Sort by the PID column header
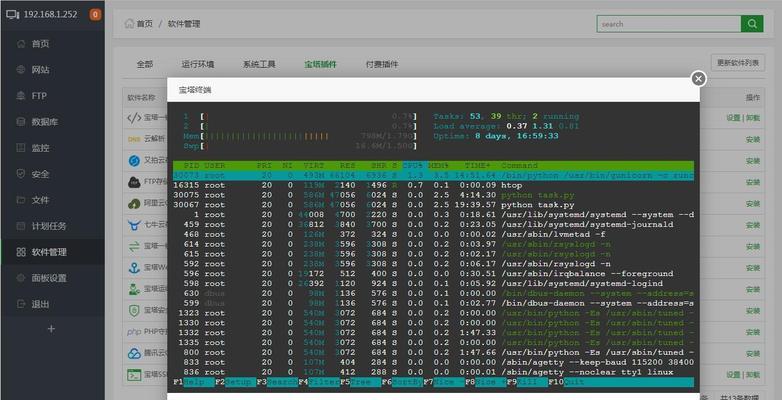Screen dimensions: 782x400 (191, 165)
